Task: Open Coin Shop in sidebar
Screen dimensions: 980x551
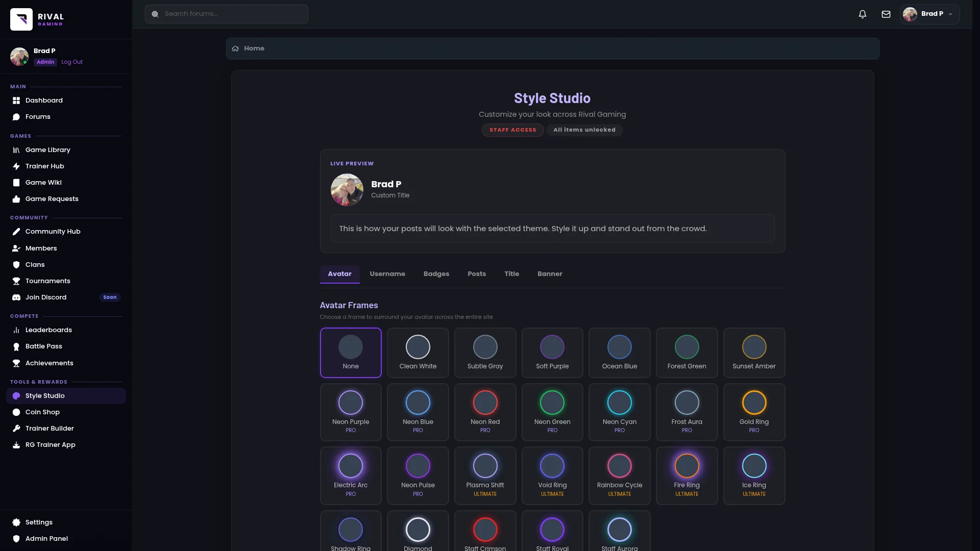Action: point(42,412)
